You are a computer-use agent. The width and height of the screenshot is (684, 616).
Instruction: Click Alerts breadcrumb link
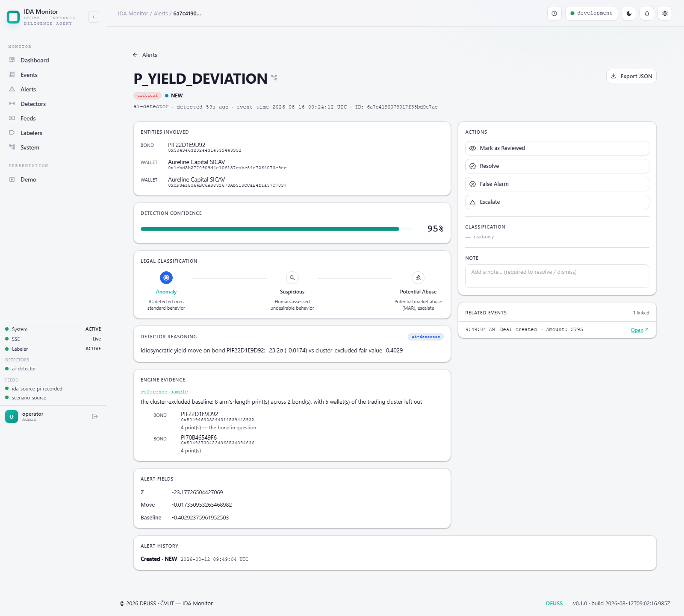pyautogui.click(x=161, y=14)
